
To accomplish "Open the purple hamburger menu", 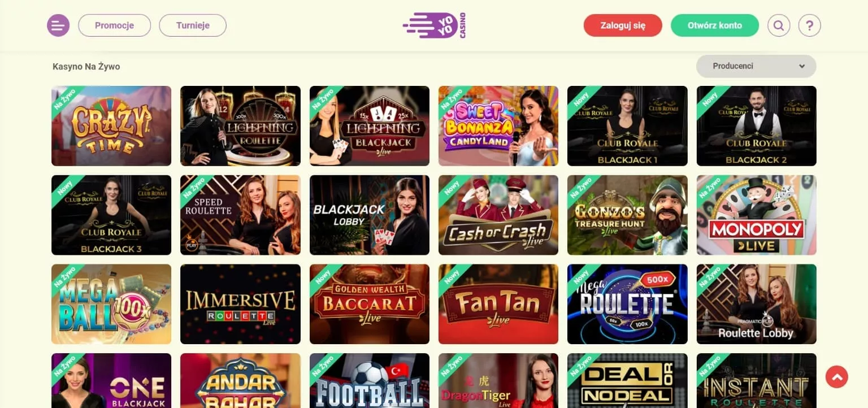I will [x=58, y=25].
